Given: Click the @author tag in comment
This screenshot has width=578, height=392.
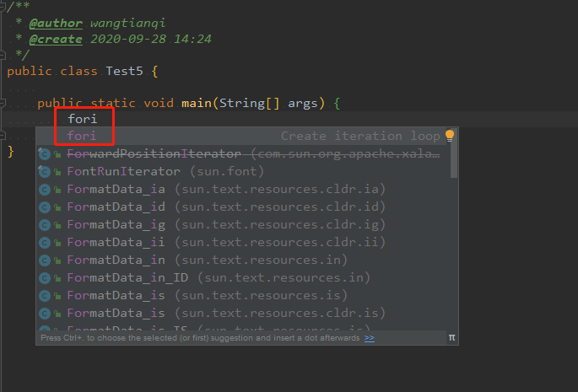Looking at the screenshot, I should point(56,24).
